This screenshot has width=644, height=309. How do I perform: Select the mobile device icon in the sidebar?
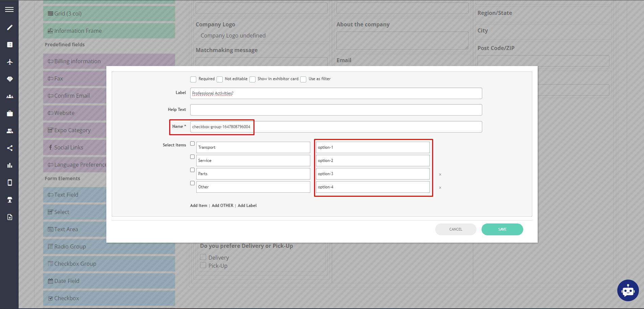coord(10,183)
